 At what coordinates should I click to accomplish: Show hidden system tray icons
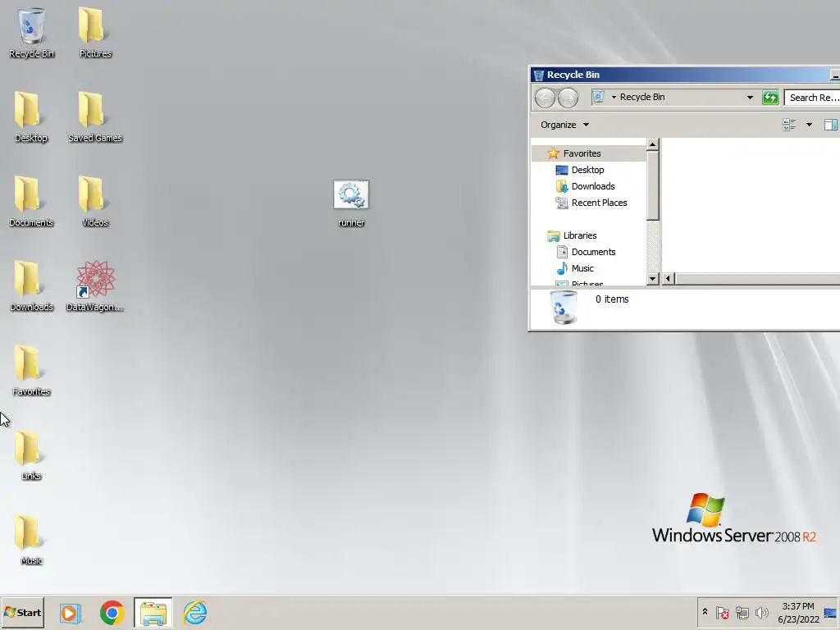coord(705,612)
